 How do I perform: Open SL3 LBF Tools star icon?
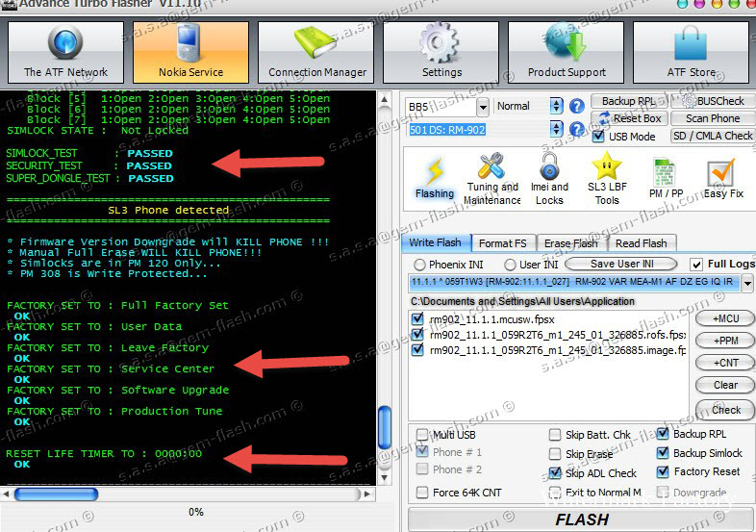(607, 179)
